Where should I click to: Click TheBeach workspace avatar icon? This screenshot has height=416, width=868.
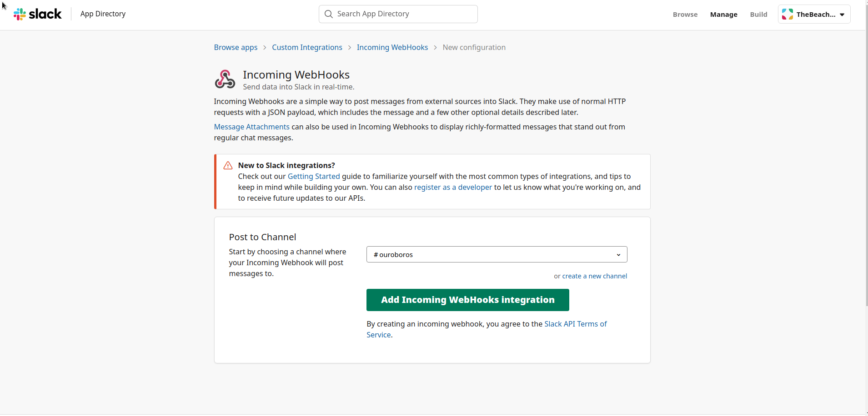788,15
